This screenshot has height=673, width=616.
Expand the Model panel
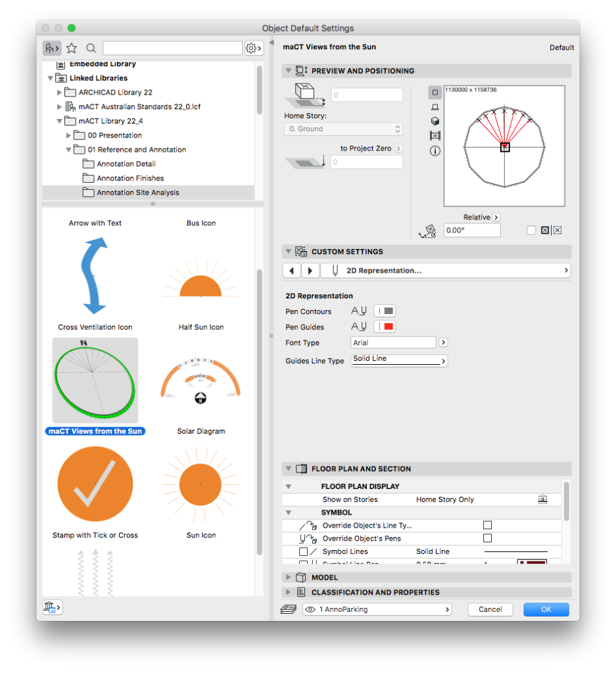pyautogui.click(x=289, y=577)
